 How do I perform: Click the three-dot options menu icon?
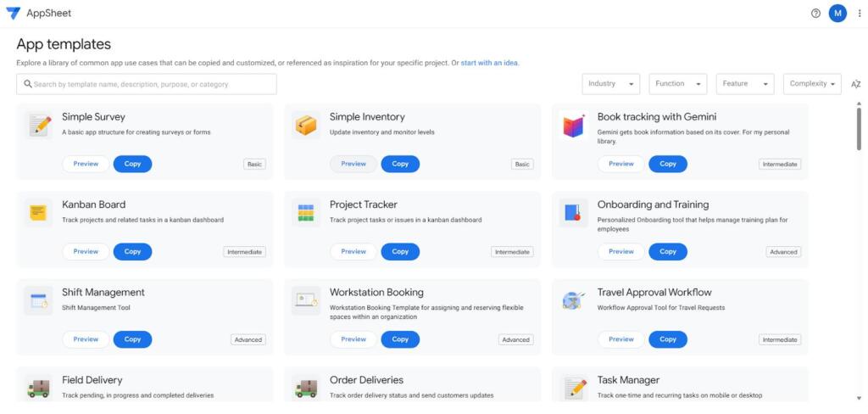coord(859,14)
